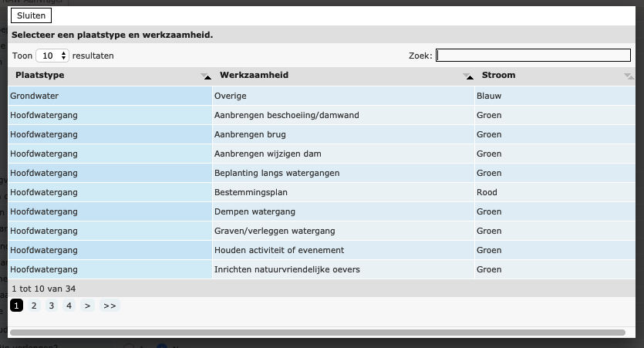Open page 4 of results
This screenshot has width=644, height=348.
pos(69,306)
